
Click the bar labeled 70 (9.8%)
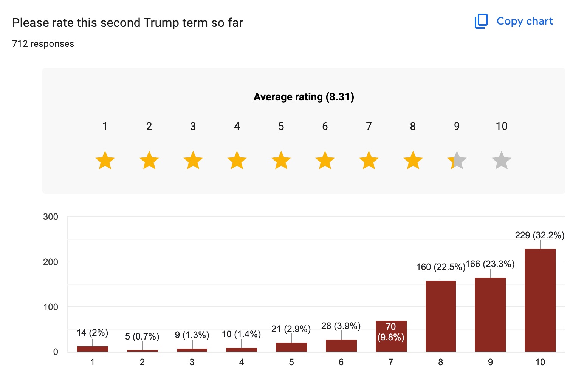click(391, 336)
